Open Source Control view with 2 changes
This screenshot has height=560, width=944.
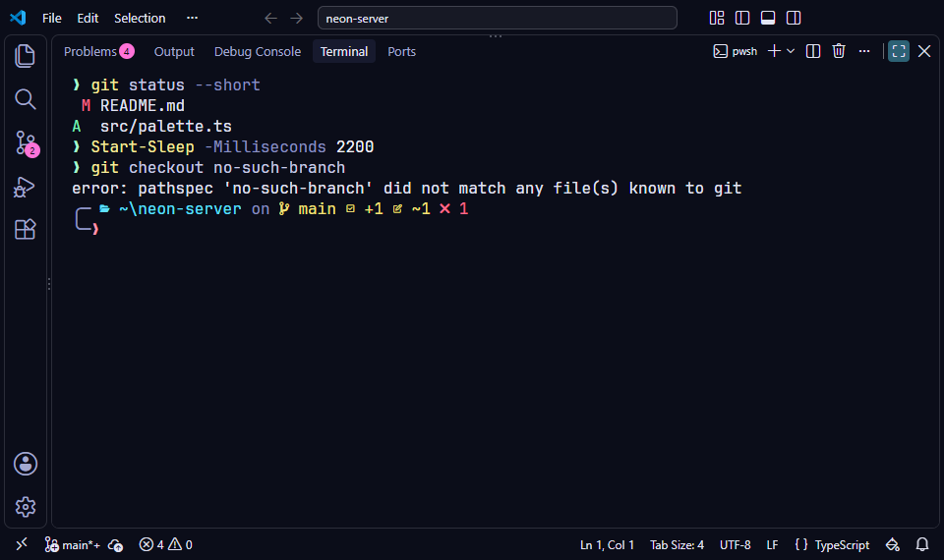(x=26, y=143)
